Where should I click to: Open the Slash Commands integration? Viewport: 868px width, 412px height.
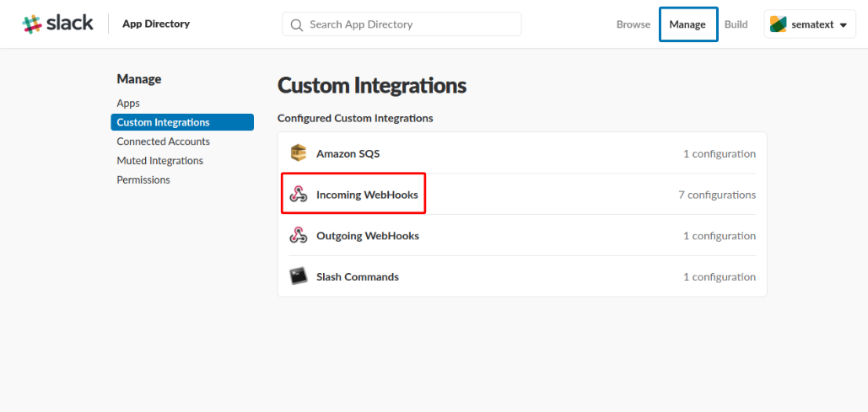(522, 276)
